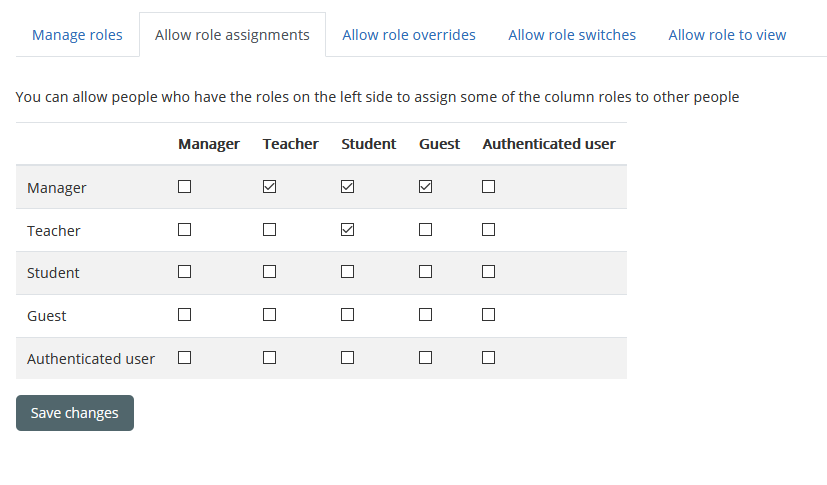The height and width of the screenshot is (485, 827).
Task: Uncheck Manager assigning Student role
Action: click(347, 187)
